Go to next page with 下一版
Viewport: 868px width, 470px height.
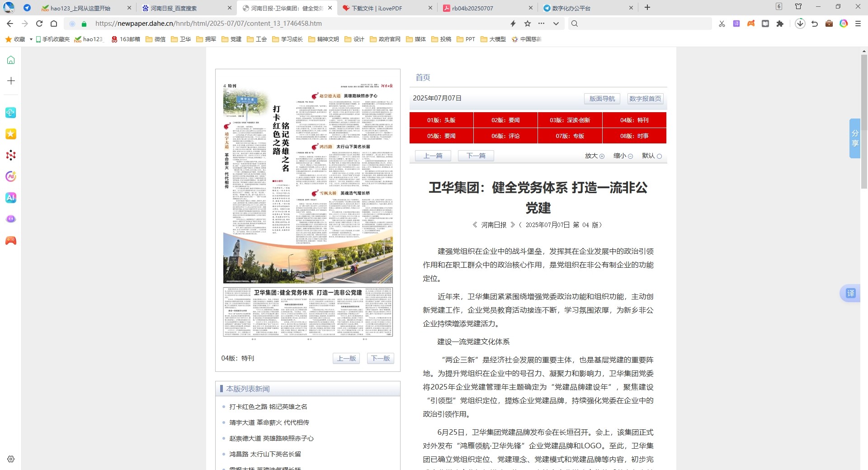pos(381,358)
